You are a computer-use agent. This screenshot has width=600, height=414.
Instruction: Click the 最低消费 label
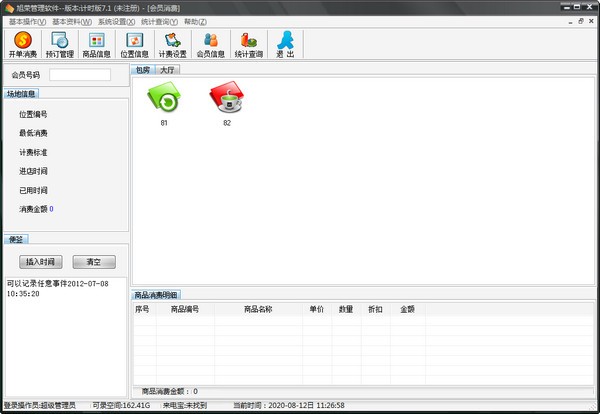click(x=33, y=133)
